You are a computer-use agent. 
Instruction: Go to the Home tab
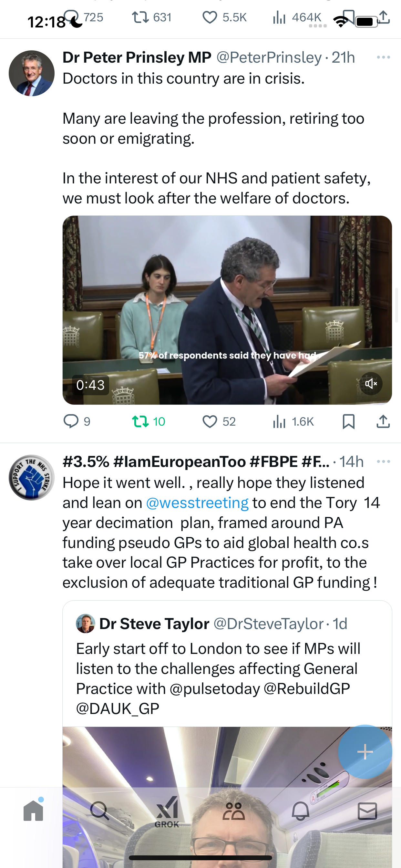tap(33, 810)
